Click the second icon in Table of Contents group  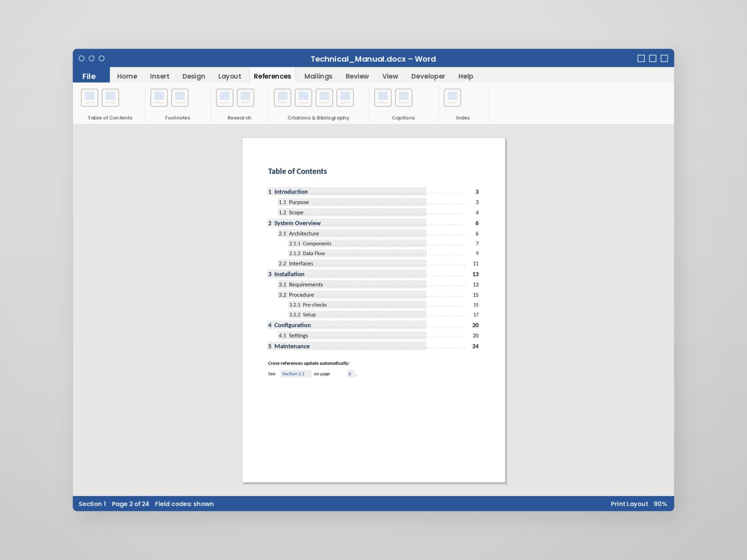point(110,98)
